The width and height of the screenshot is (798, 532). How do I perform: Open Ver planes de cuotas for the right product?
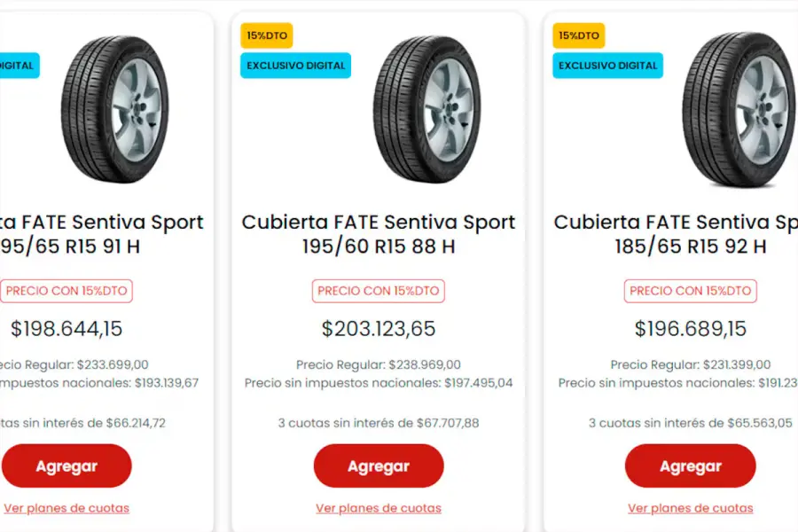click(690, 508)
